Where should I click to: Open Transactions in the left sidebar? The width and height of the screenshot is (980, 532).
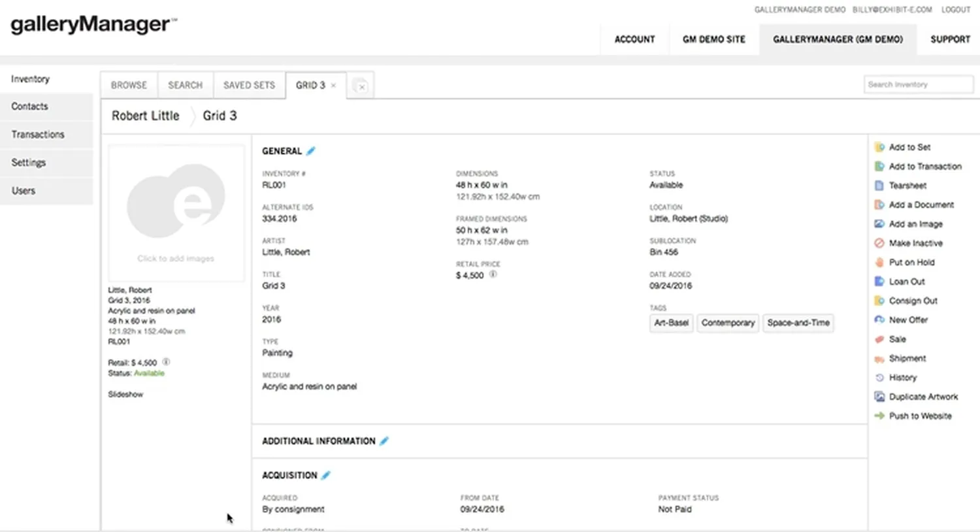point(46,135)
